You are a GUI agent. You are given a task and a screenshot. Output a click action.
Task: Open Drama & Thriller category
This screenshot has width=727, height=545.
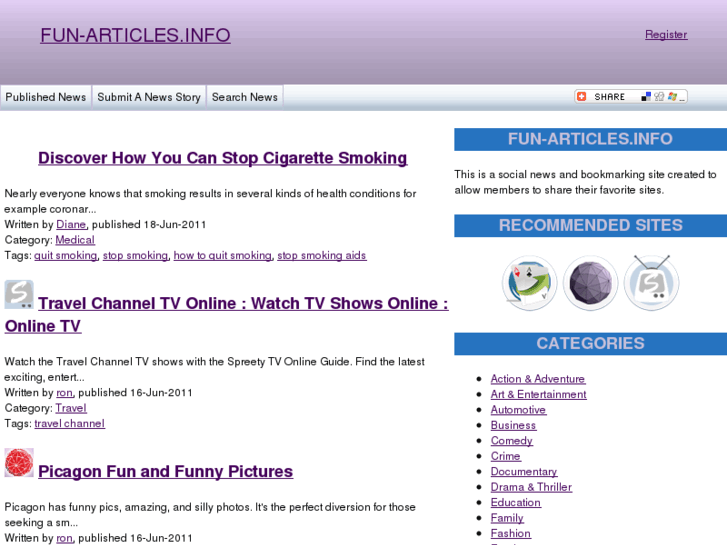[x=531, y=487]
